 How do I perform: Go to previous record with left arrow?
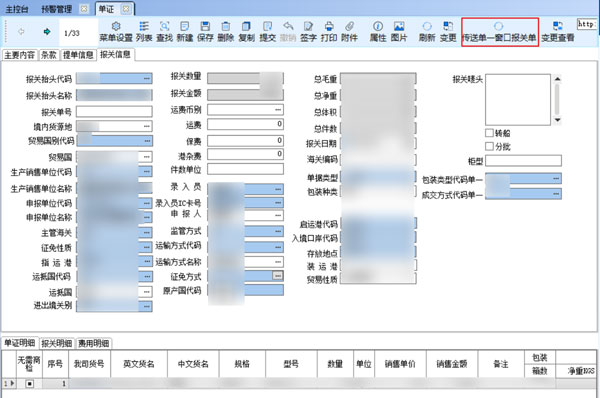point(21,31)
